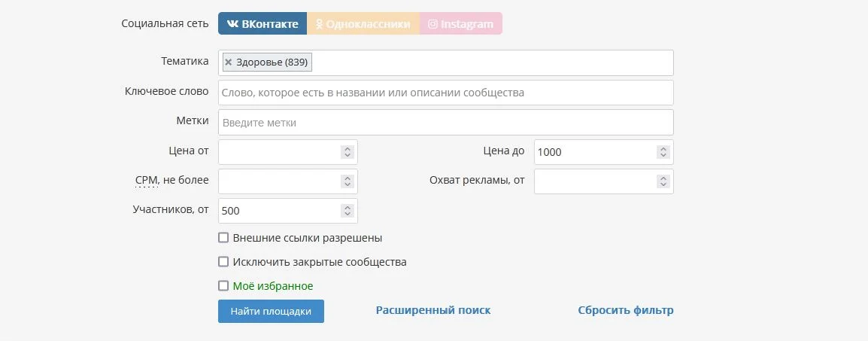This screenshot has width=868, height=341.
Task: Click the Цена от spinner arrows
Action: click(347, 152)
